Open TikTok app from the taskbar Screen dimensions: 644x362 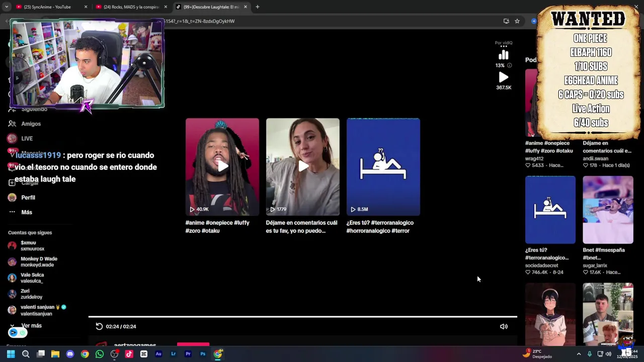coord(129,354)
